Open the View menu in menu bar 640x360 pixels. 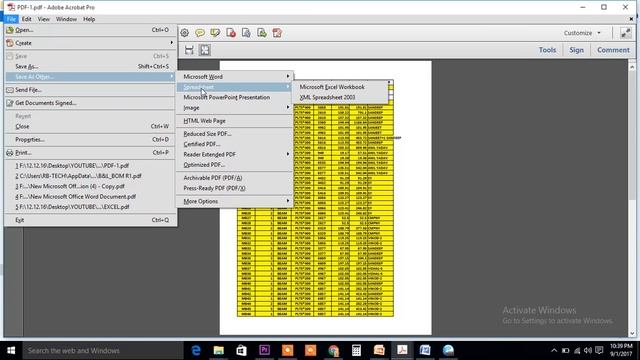click(x=44, y=19)
